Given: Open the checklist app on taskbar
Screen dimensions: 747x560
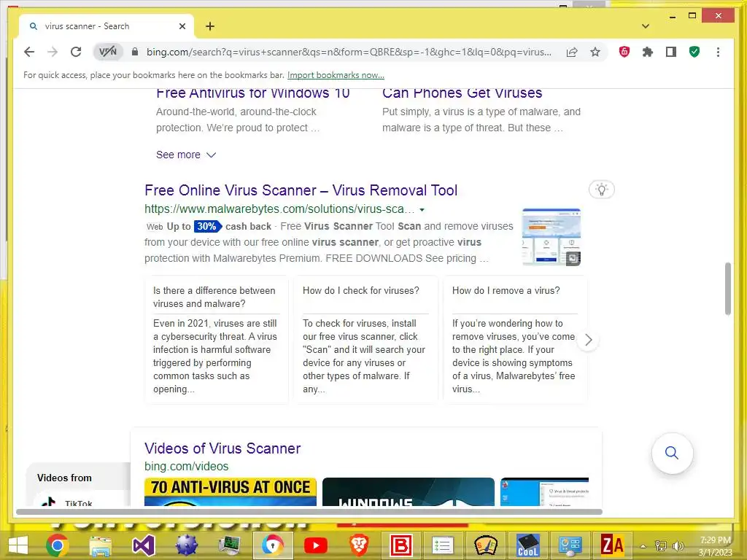Looking at the screenshot, I should pyautogui.click(x=443, y=545).
